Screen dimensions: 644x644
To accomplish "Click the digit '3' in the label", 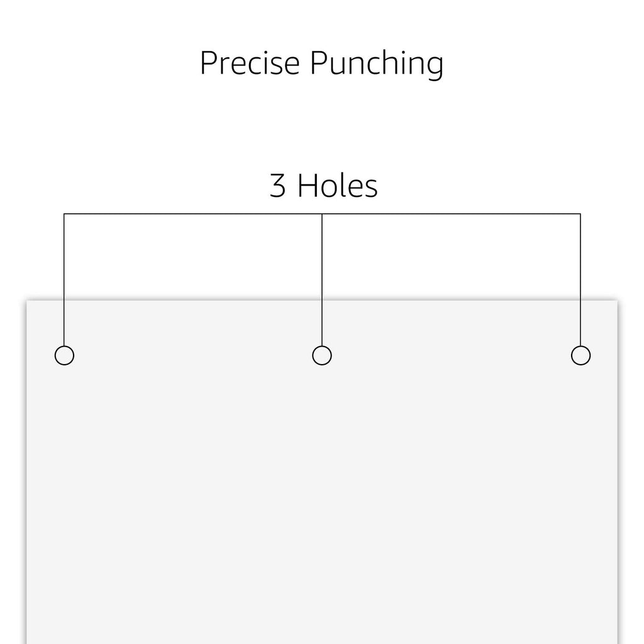I will click(x=277, y=186).
